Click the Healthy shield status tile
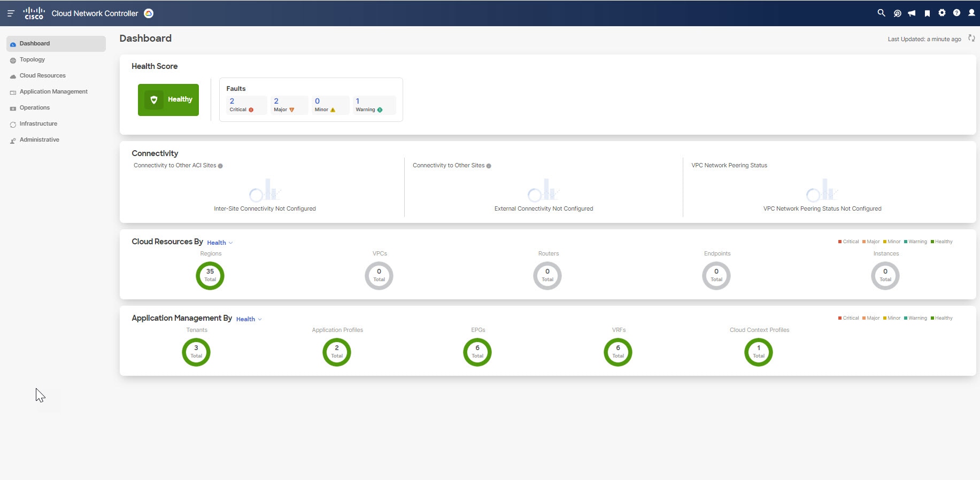Image resolution: width=980 pixels, height=480 pixels. [168, 100]
